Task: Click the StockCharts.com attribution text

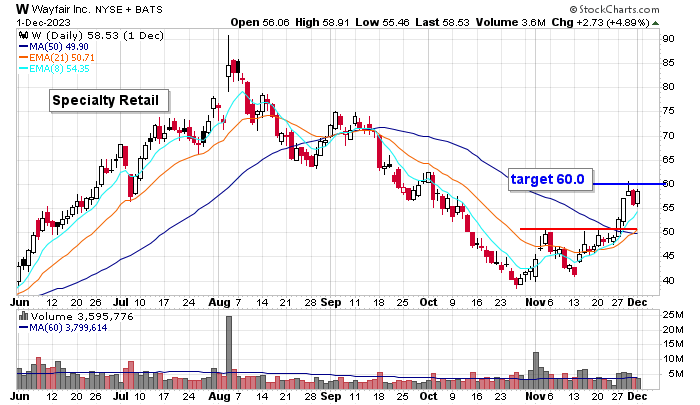Action: (x=614, y=9)
